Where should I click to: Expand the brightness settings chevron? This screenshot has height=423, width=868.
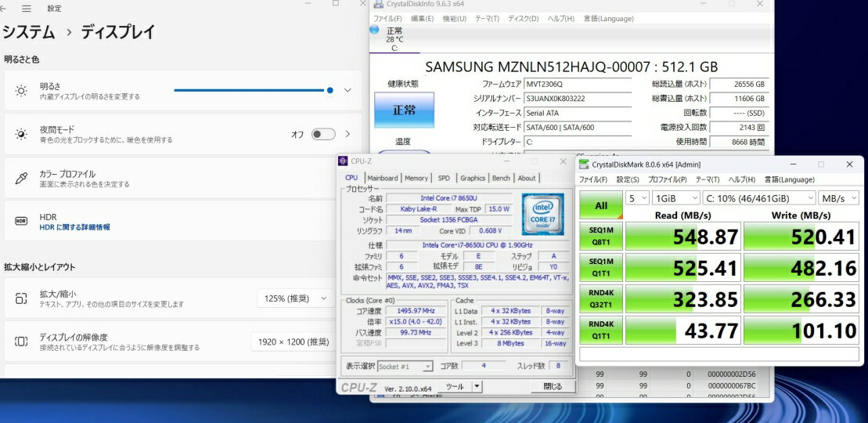(348, 90)
